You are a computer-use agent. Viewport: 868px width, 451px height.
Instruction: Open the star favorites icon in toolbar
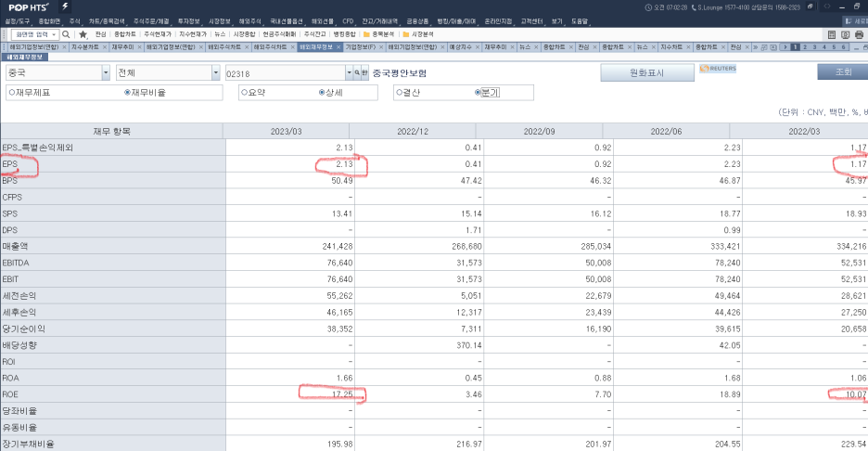pyautogui.click(x=83, y=34)
